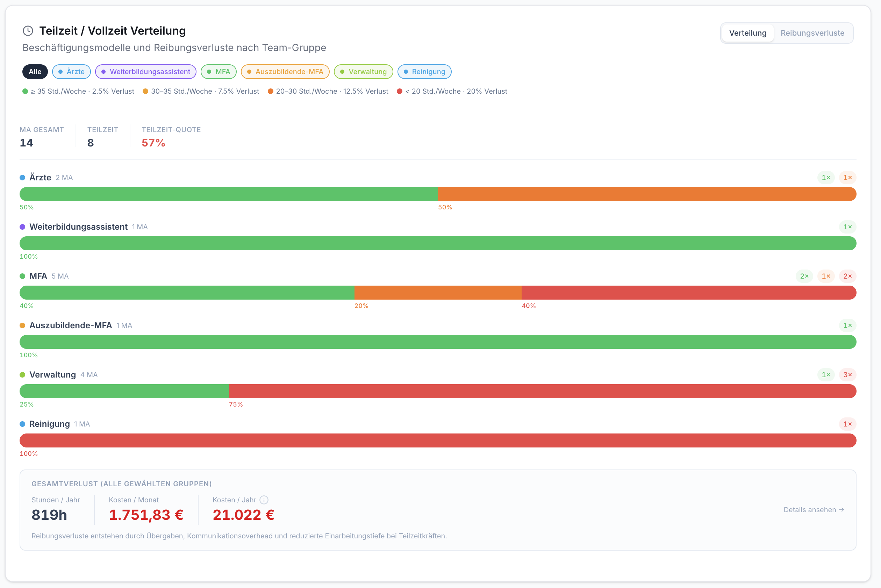Toggle the MFA filter chip
881x588 pixels.
click(x=219, y=72)
